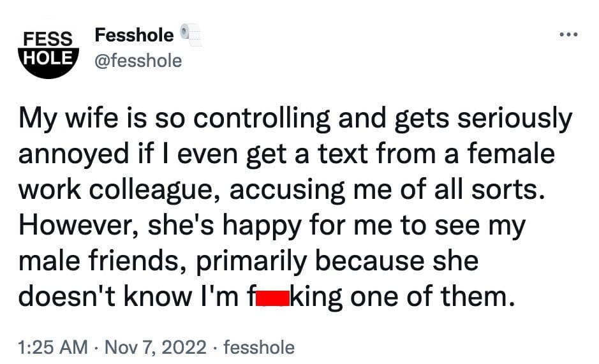Click the red censor bar in the tweet
The height and width of the screenshot is (364, 599).
click(x=272, y=298)
